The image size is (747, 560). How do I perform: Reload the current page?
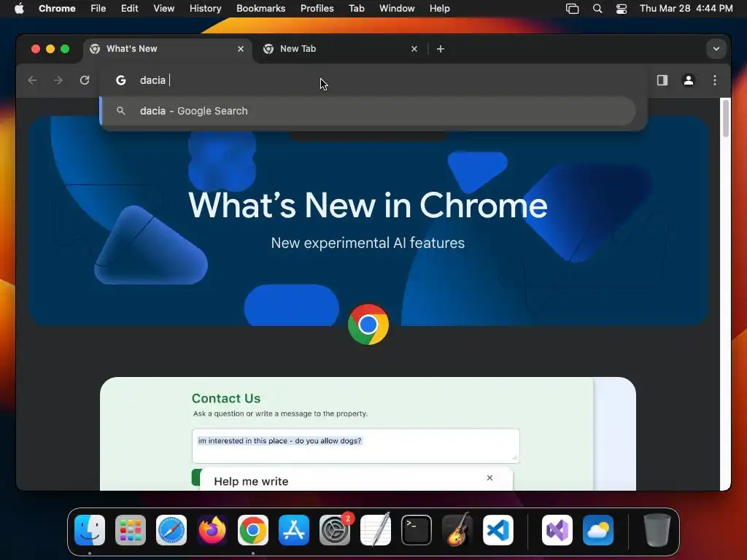[x=85, y=80]
